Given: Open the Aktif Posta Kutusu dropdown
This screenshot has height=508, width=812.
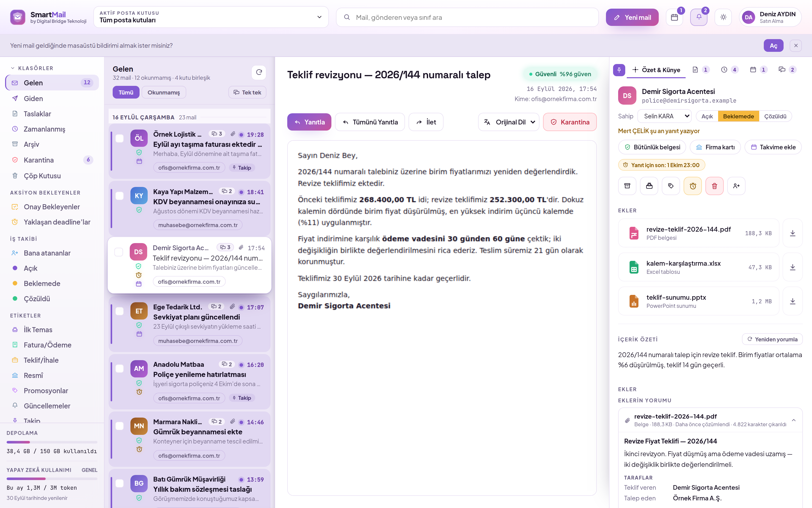Looking at the screenshot, I should [x=211, y=17].
